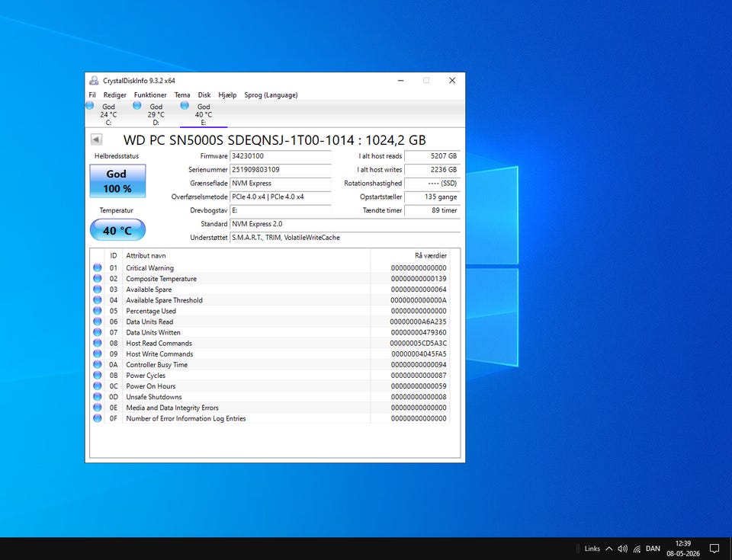Click the DAN input language indicator
732x560 pixels.
tap(653, 549)
